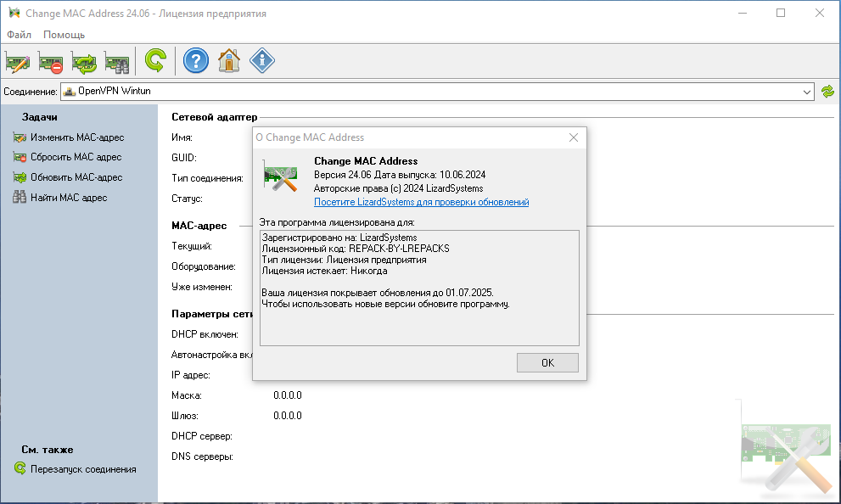Click the Оборудование label
This screenshot has height=504, width=841.
click(204, 267)
